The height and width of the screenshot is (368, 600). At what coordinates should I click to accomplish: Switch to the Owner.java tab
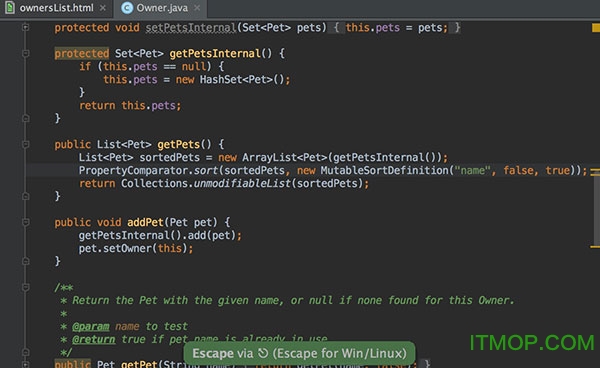click(x=162, y=8)
